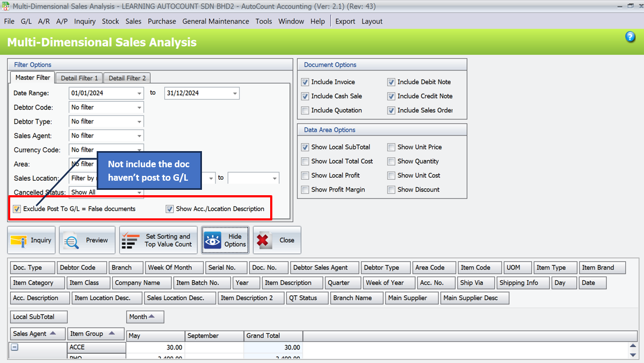Click the Branch Name field button
This screenshot has height=363, width=644.
pos(356,298)
